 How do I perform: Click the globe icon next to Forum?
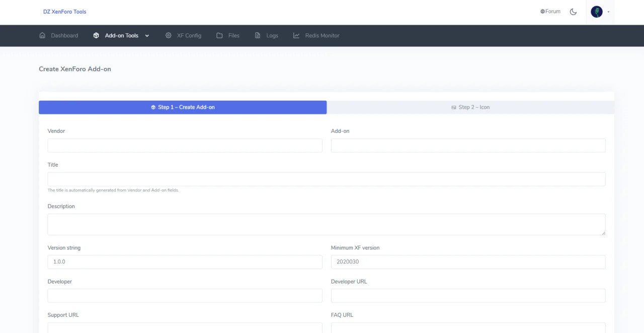pos(542,12)
